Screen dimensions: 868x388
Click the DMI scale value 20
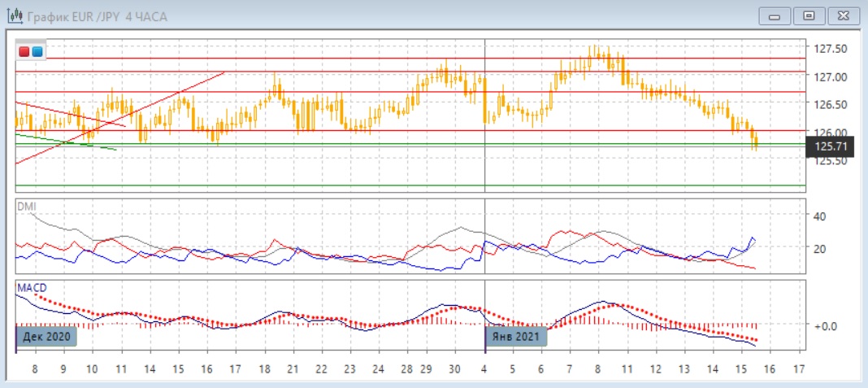[x=818, y=249]
